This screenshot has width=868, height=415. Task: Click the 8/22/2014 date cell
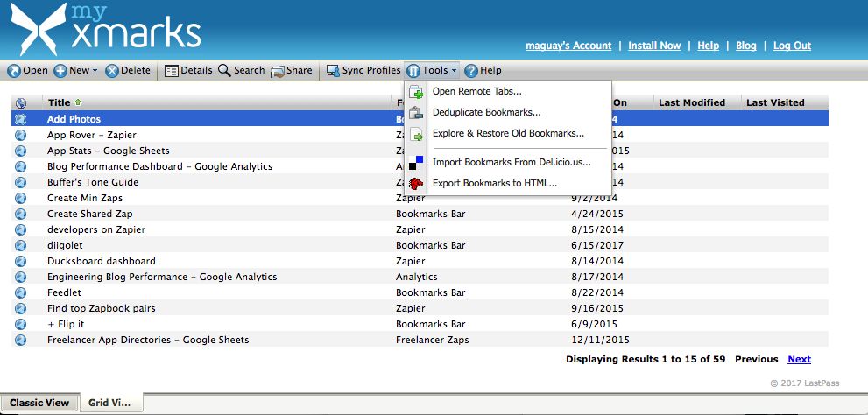coord(597,292)
